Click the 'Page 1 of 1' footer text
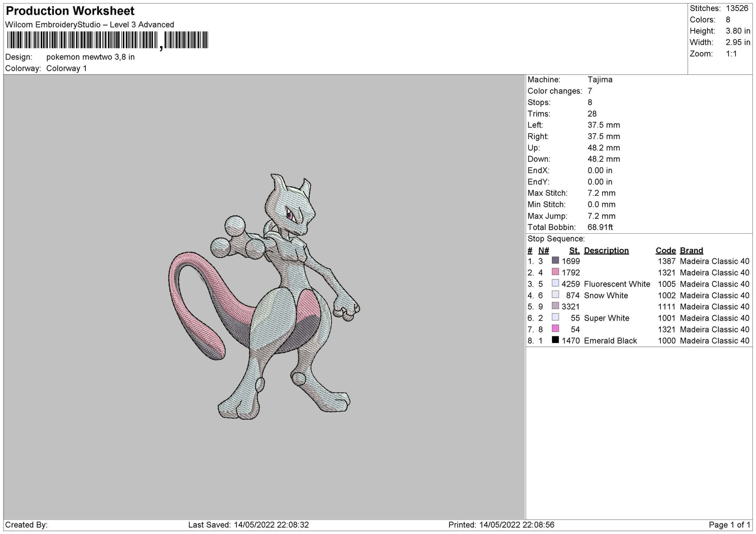This screenshot has height=534, width=756. [x=730, y=525]
